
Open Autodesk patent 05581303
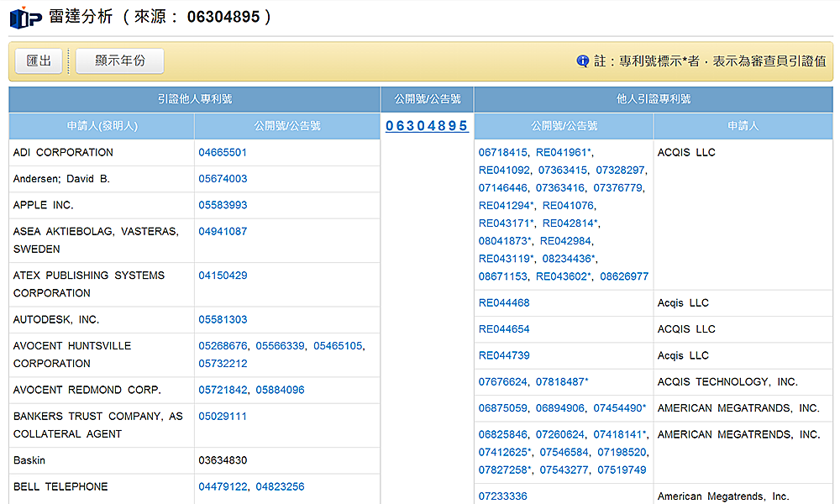point(223,319)
